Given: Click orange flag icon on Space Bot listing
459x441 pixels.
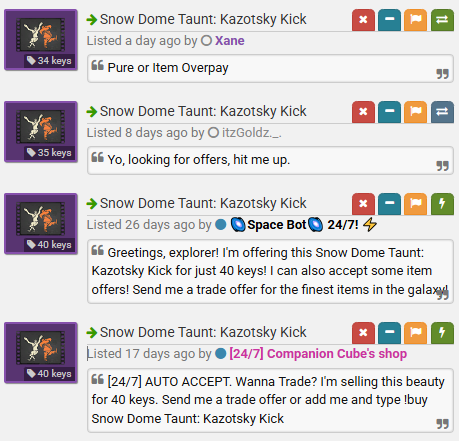Looking at the screenshot, I should pyautogui.click(x=416, y=204).
